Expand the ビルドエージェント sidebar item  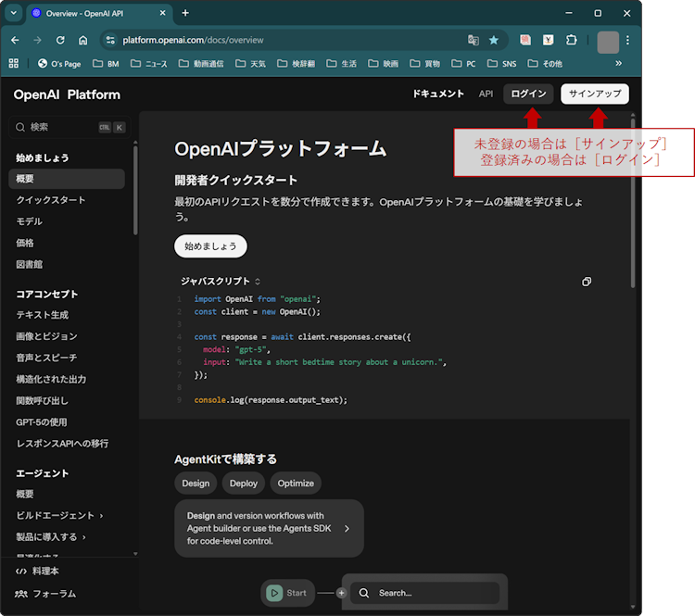pos(59,515)
